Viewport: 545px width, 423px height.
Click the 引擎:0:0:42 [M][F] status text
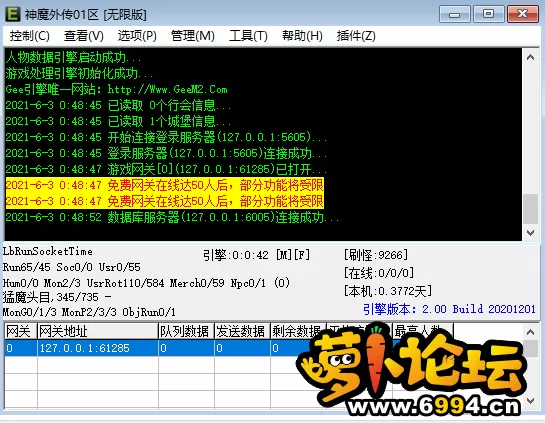[257, 255]
